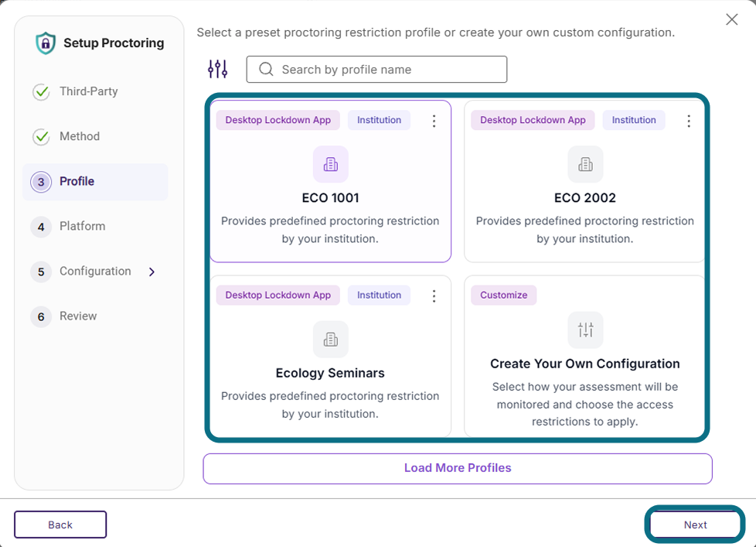
Task: Click the Setup Proctoring heading
Action: click(x=114, y=43)
